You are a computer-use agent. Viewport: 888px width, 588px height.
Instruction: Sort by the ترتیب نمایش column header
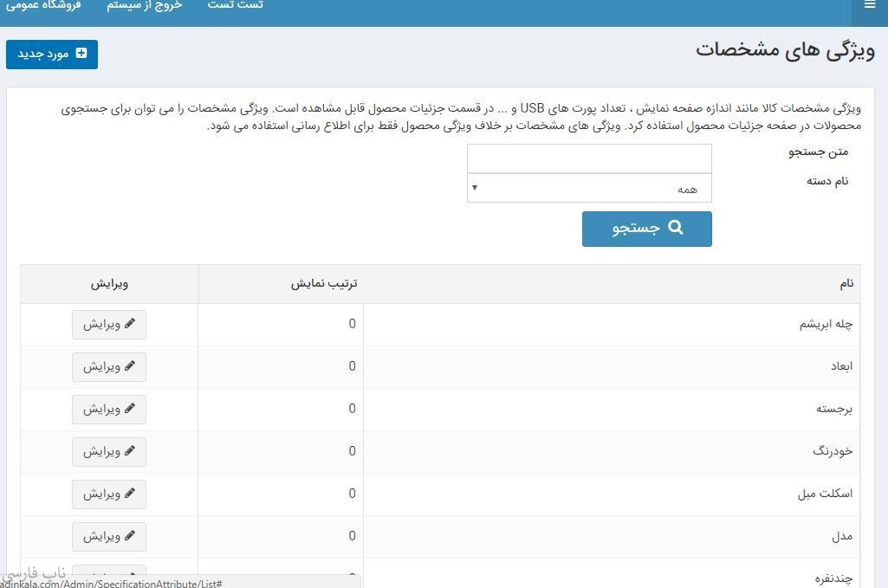[x=324, y=283]
